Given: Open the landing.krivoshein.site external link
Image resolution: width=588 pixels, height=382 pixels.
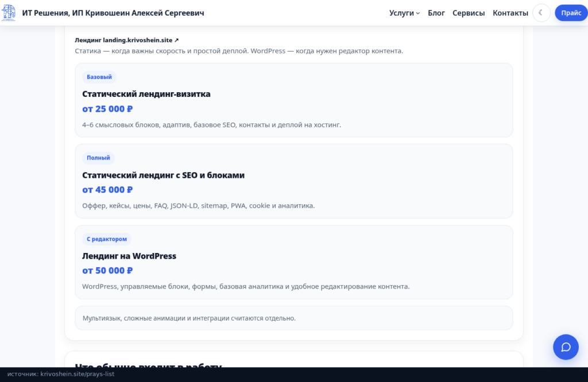Looking at the screenshot, I should click(127, 40).
